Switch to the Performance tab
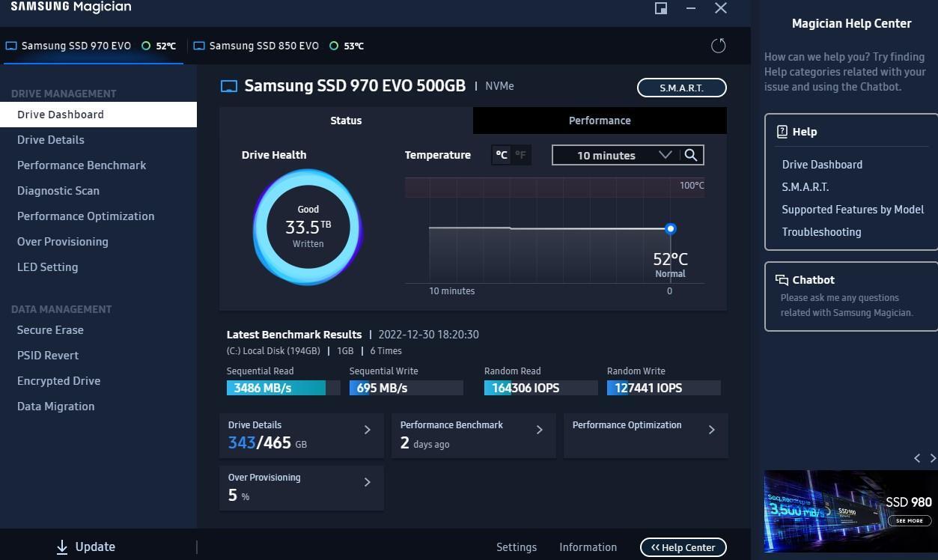The width and height of the screenshot is (938, 560). point(600,121)
